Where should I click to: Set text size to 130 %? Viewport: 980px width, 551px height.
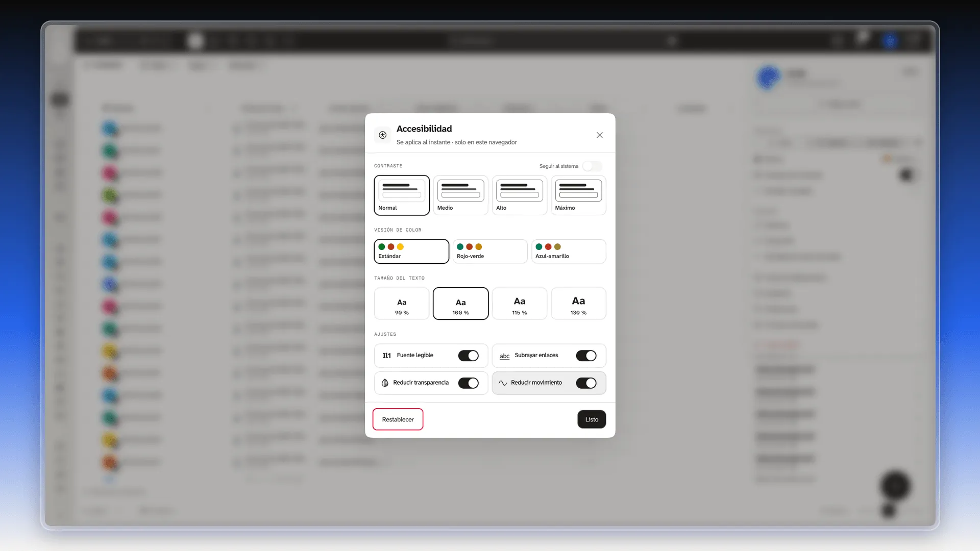click(578, 304)
